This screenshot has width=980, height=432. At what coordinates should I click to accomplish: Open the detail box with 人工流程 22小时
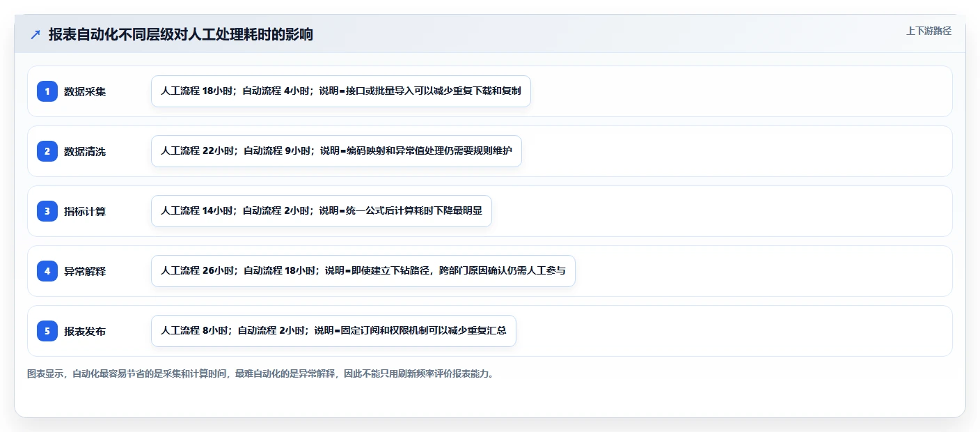(x=336, y=151)
